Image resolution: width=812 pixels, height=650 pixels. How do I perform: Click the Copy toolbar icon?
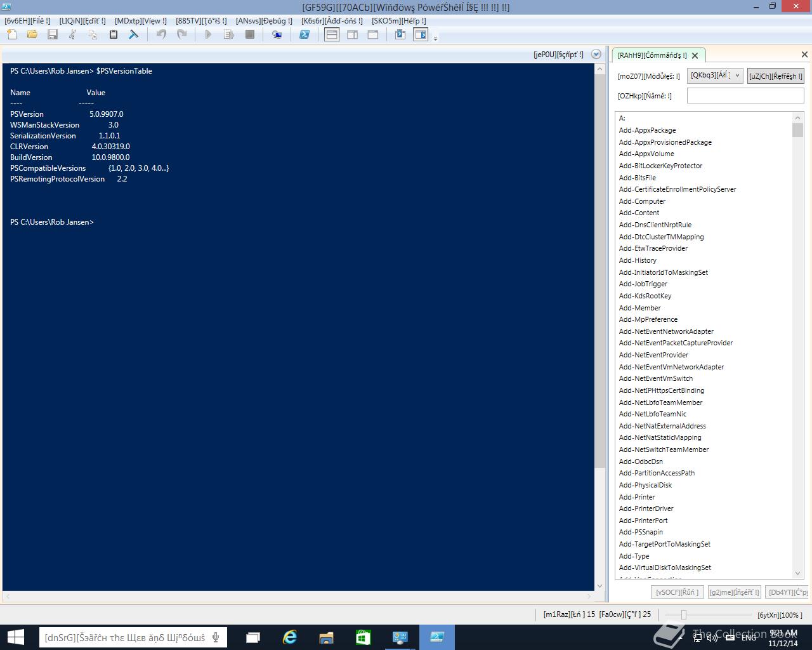click(93, 34)
